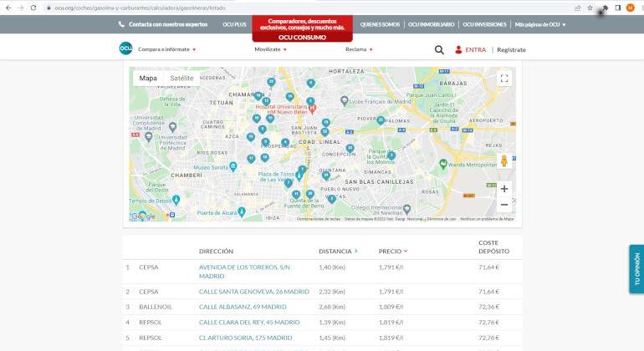The height and width of the screenshot is (351, 644).
Task: Expand the Reclama dropdown
Action: click(359, 49)
